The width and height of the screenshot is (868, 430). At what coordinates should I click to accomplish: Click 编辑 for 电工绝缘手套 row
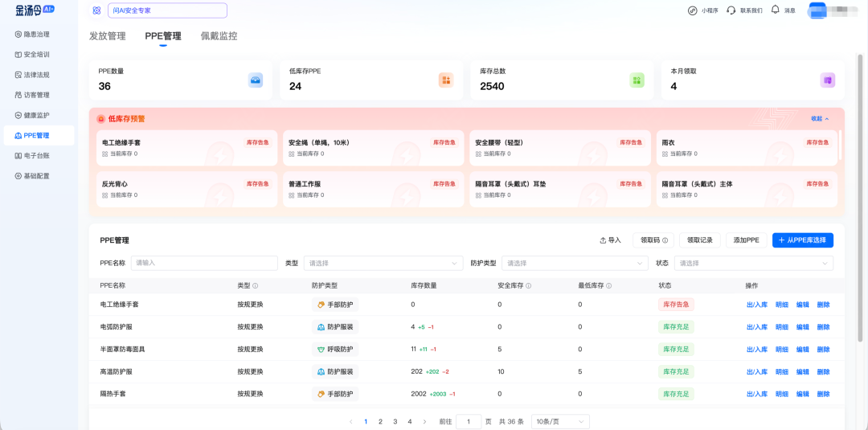[803, 305]
